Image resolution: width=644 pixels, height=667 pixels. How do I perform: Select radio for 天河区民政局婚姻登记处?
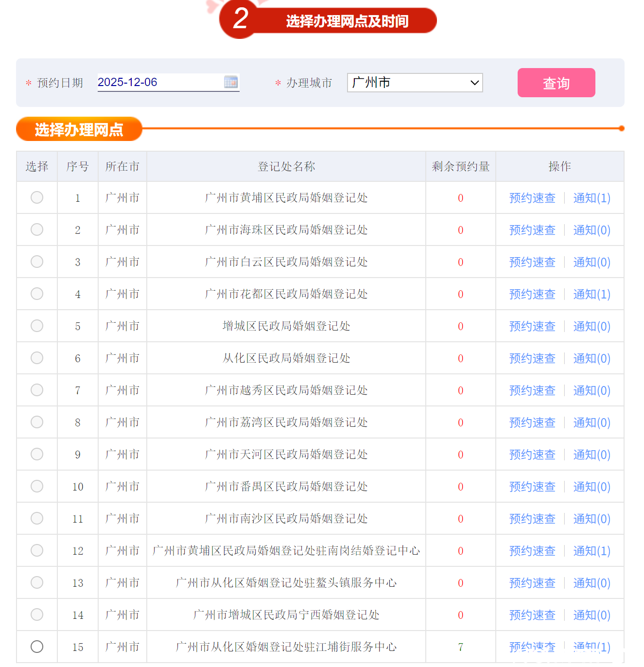37,454
